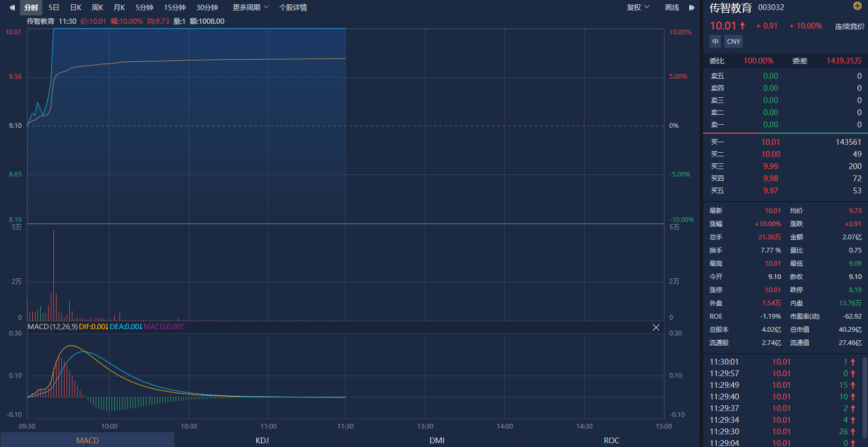Select the 买一 bid row at 10.01
This screenshot has width=868, height=447.
(x=785, y=142)
